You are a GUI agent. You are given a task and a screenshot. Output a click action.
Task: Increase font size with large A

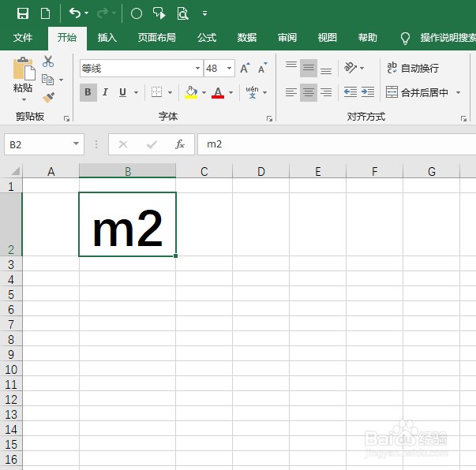pos(245,68)
